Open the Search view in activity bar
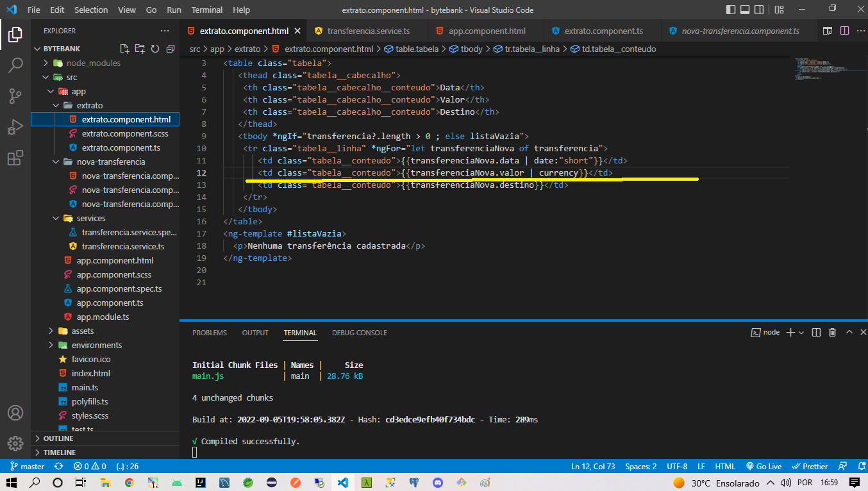This screenshot has height=491, width=868. point(15,65)
